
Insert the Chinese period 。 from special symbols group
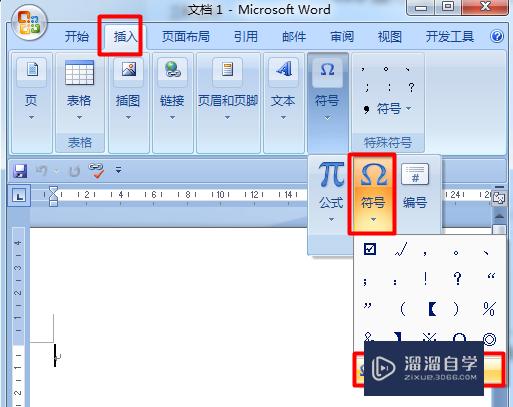click(x=386, y=69)
